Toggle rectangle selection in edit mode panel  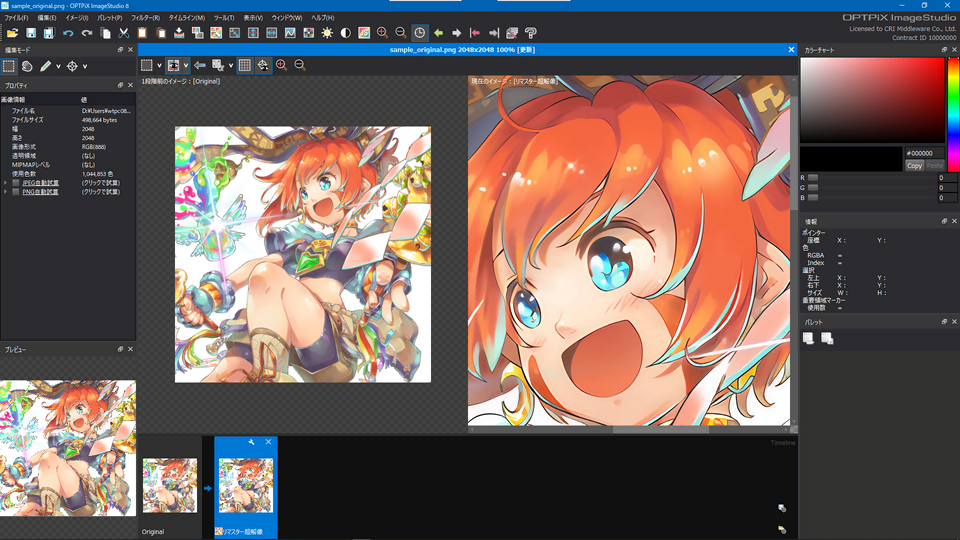[9, 66]
